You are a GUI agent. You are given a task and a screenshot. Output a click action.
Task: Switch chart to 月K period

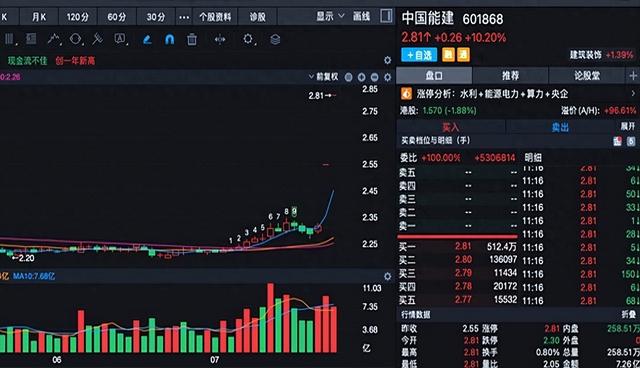(39, 17)
